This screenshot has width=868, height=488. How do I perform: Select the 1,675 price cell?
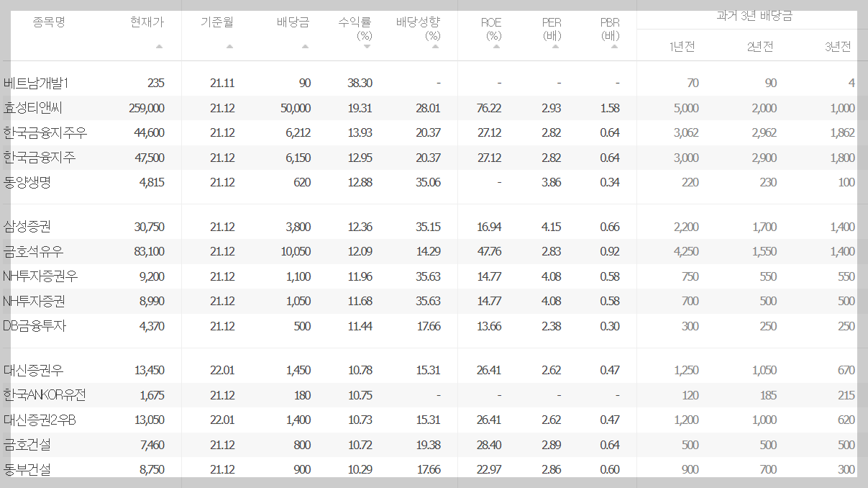[152, 395]
